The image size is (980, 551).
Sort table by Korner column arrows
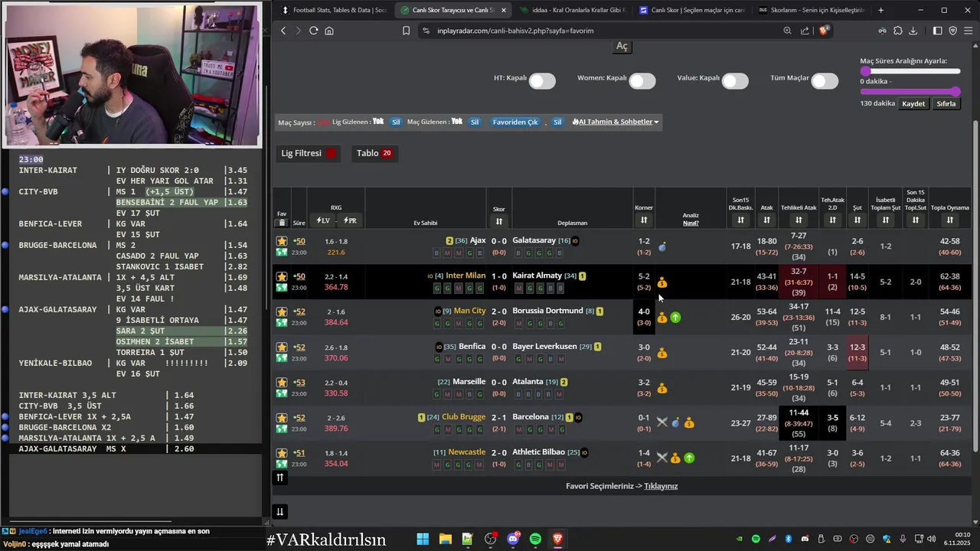pos(644,220)
